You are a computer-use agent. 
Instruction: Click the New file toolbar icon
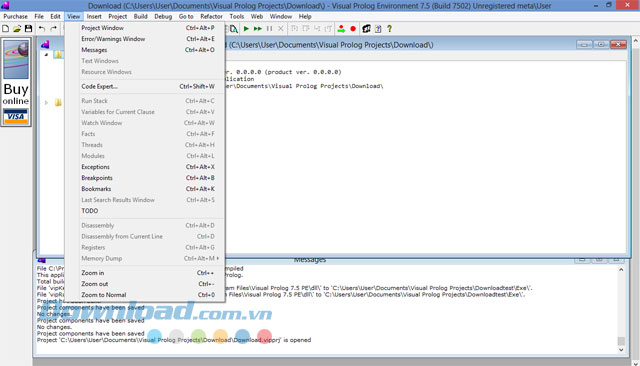point(6,29)
